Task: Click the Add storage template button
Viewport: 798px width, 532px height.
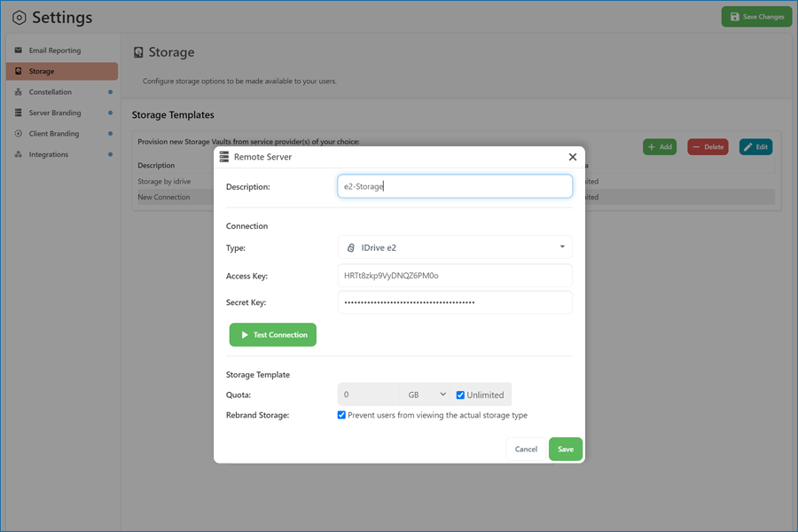Action: [660, 146]
